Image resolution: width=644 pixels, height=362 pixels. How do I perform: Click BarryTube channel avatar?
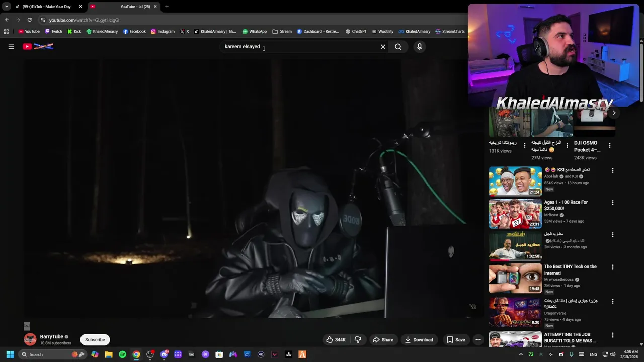[30, 340]
